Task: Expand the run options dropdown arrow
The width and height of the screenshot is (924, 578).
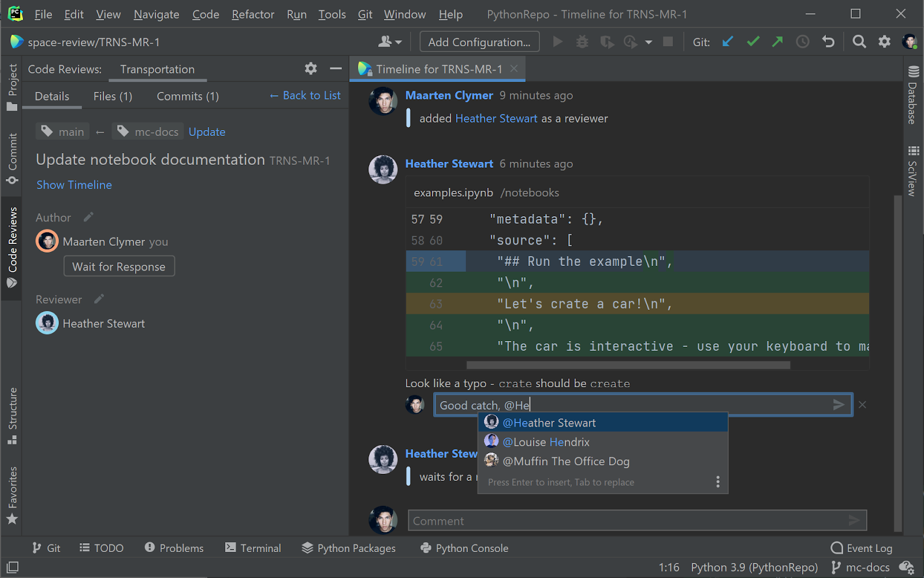Action: 649,42
